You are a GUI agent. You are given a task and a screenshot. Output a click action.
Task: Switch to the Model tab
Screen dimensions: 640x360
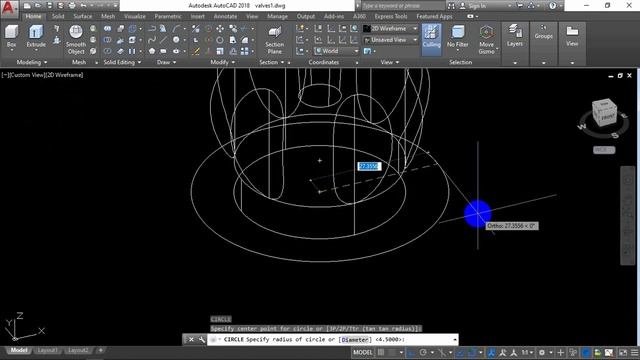coord(18,350)
